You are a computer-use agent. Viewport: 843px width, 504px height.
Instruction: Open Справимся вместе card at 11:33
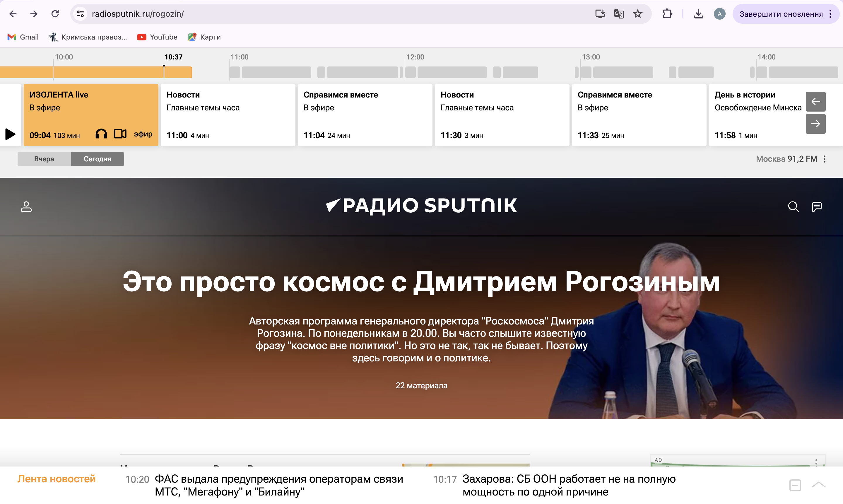pyautogui.click(x=639, y=115)
